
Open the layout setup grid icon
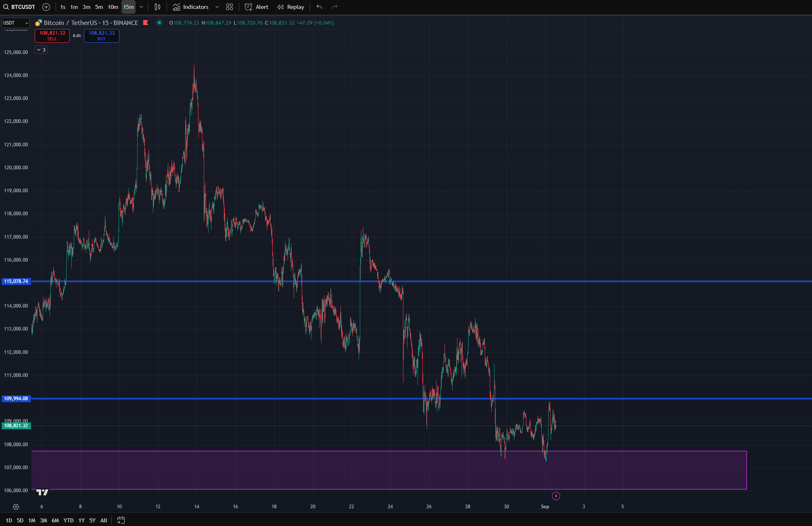230,7
